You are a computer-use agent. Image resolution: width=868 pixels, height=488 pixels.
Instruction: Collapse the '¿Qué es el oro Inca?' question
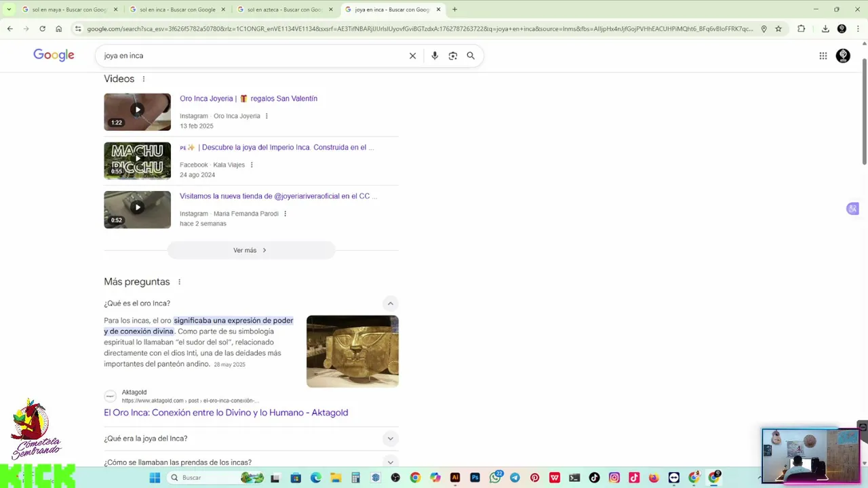[390, 304]
